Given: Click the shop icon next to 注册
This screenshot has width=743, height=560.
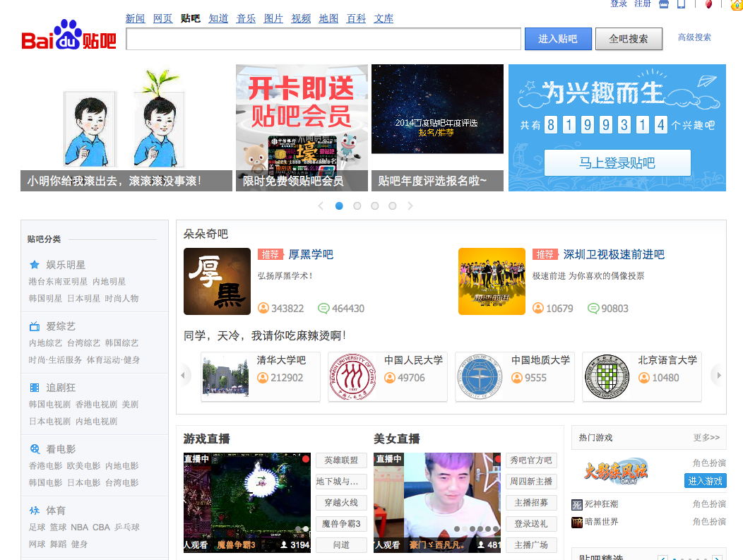Looking at the screenshot, I should coord(664,4).
